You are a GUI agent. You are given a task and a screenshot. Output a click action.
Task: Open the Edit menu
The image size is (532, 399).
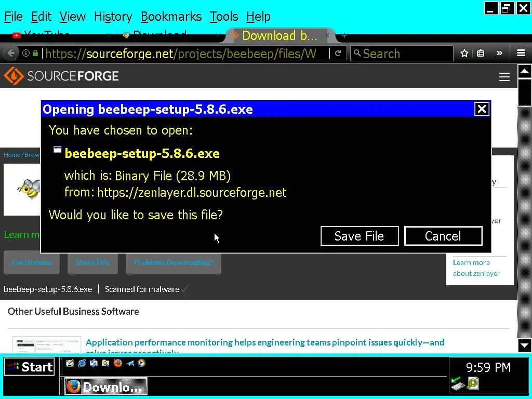coord(41,16)
